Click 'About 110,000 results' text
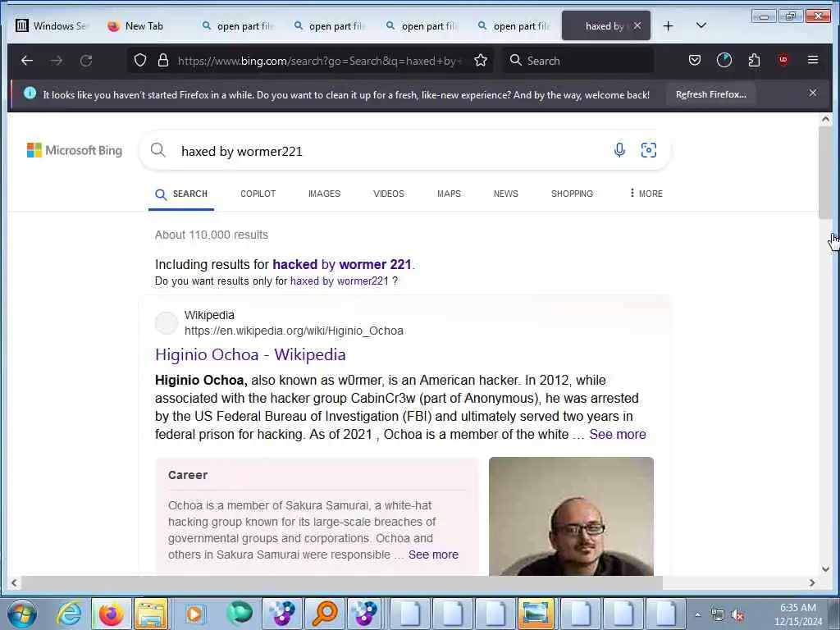 point(212,235)
